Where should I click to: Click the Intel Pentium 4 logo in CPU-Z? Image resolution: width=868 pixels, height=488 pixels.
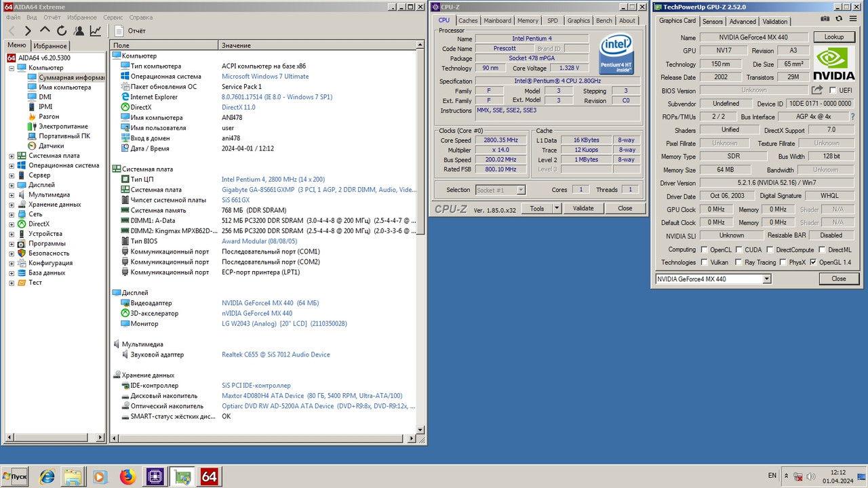click(x=616, y=54)
